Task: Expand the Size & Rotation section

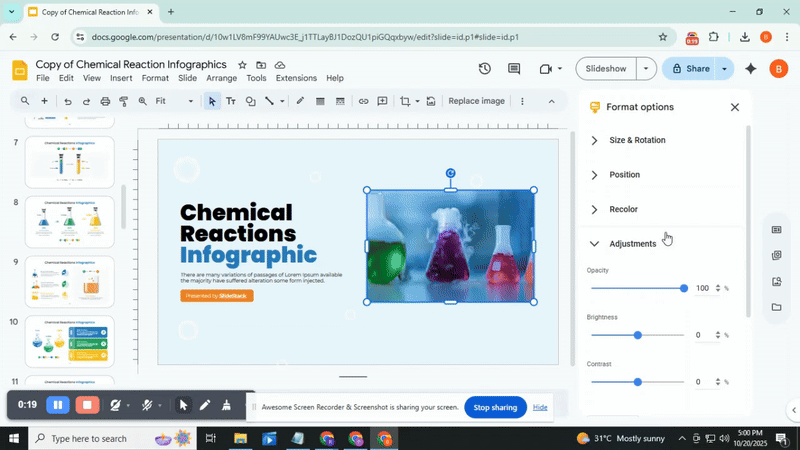Action: pos(637,141)
